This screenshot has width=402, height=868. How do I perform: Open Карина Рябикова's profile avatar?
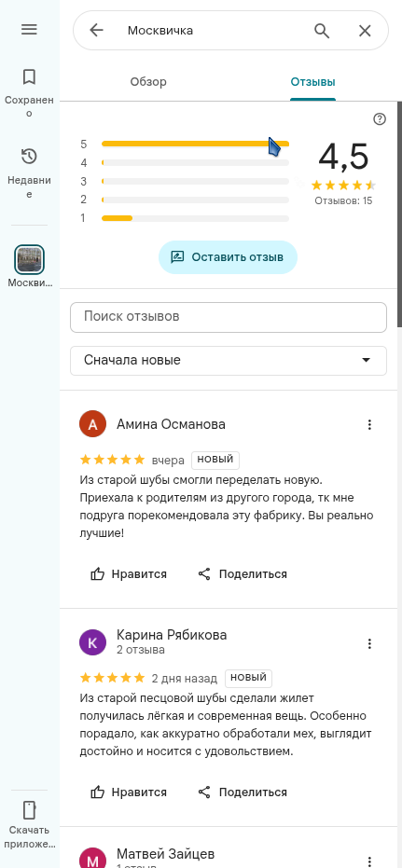tap(93, 642)
